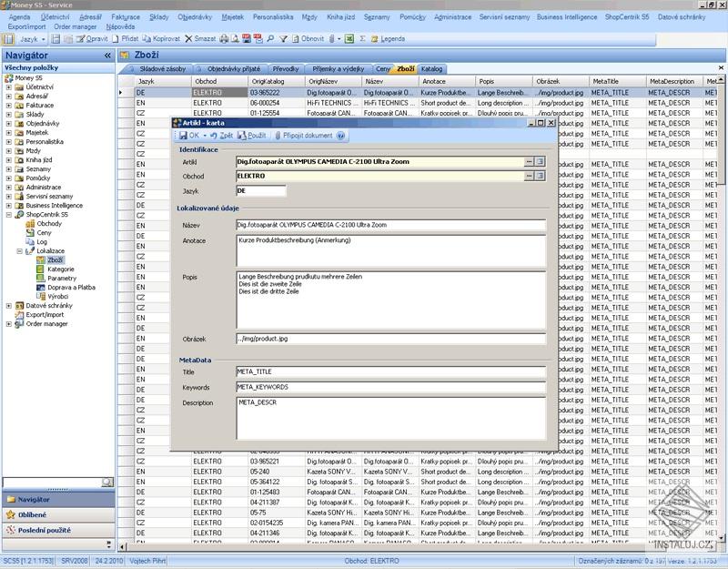Select Parametry under Lokalizace
Viewport: 728px width, 569px height.
tap(62, 279)
